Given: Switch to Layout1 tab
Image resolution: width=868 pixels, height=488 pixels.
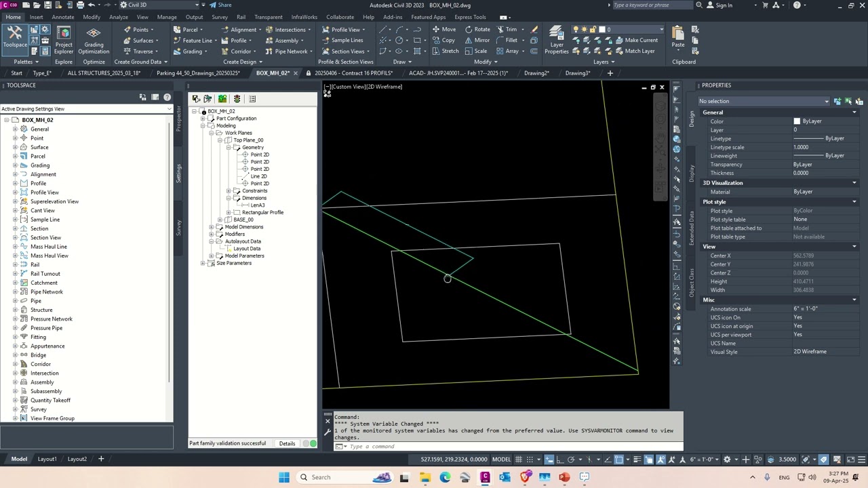Looking at the screenshot, I should click(47, 459).
